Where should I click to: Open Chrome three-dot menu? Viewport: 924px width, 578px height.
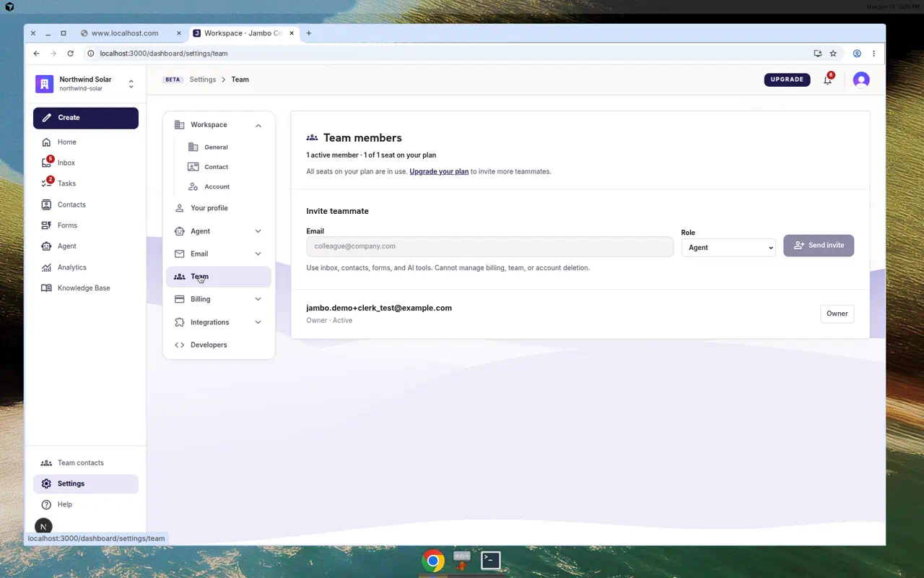tap(873, 53)
